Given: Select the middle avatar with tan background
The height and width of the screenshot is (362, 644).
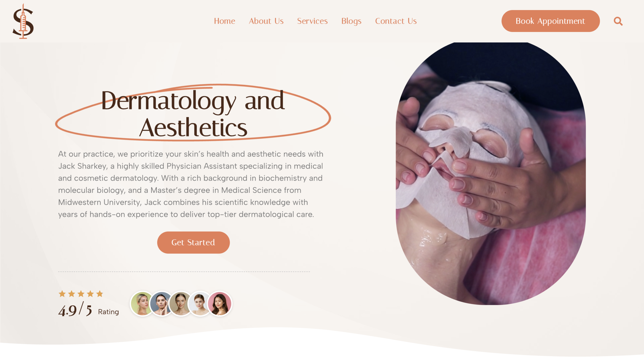Looking at the screenshot, I should 181,304.
